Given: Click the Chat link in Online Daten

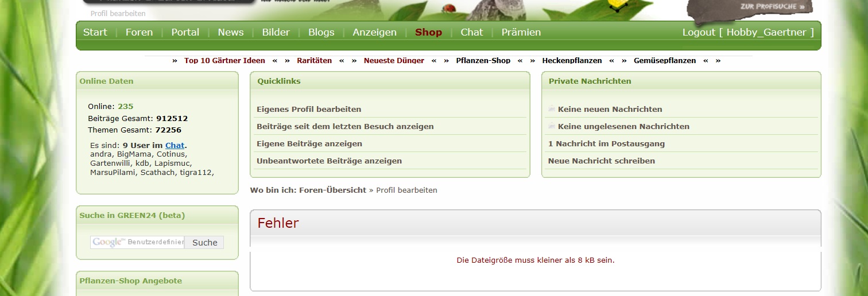Looking at the screenshot, I should pyautogui.click(x=175, y=145).
